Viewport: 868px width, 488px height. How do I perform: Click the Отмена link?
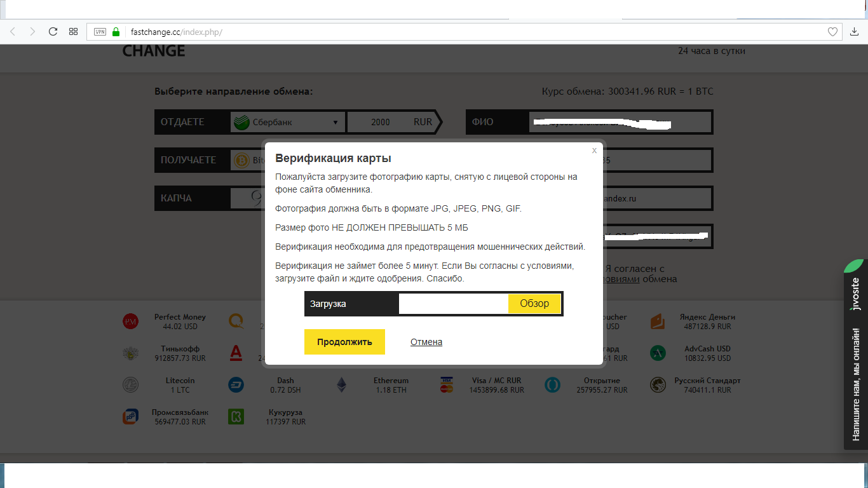[426, 342]
